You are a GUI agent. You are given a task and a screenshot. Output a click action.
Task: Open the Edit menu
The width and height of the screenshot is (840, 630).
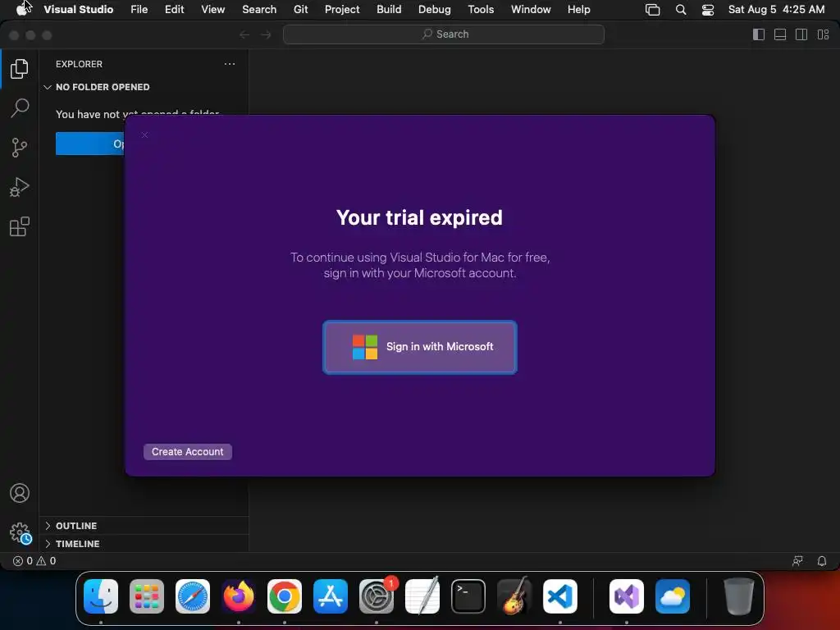(x=174, y=10)
